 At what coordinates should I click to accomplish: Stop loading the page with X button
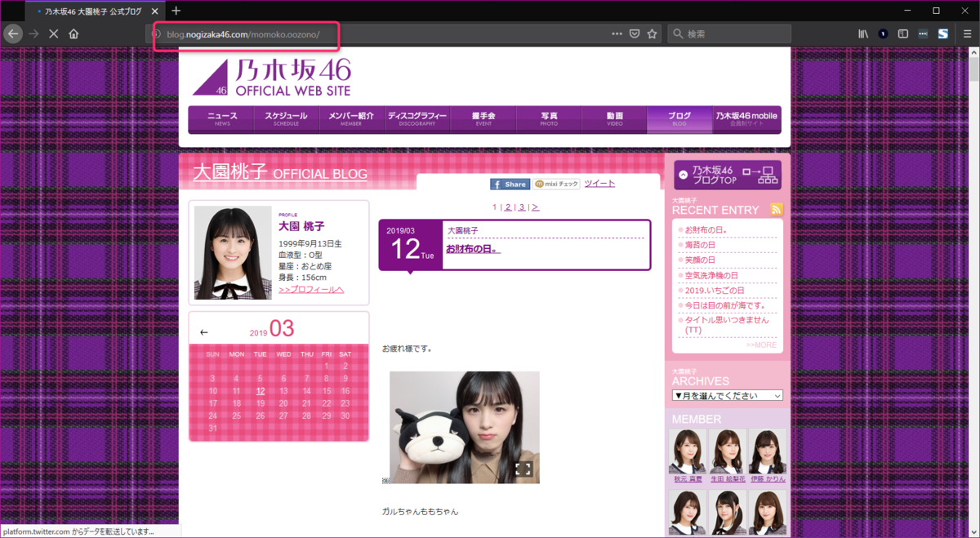[53, 33]
